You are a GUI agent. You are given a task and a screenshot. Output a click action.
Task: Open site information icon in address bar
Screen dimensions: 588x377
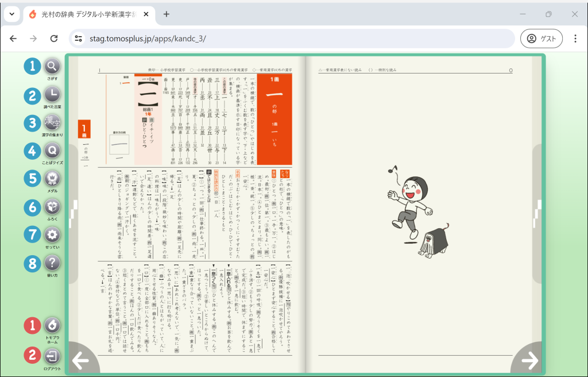pos(78,39)
